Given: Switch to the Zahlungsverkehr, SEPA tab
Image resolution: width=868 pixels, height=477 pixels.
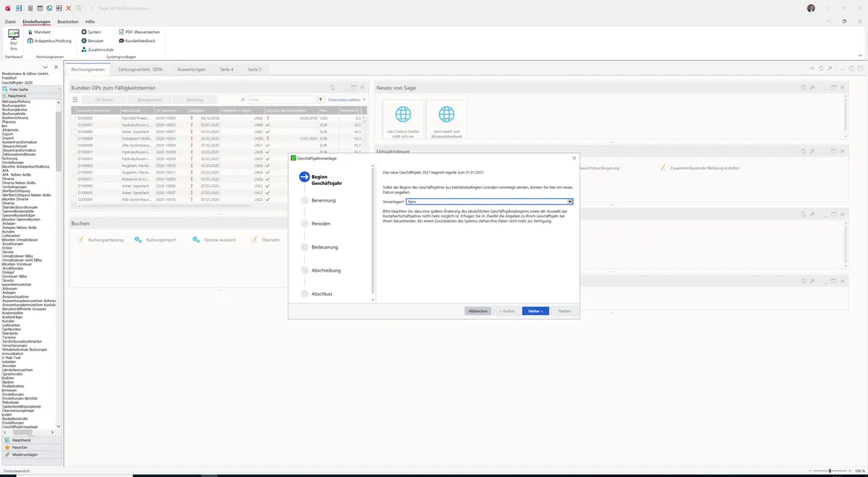Looking at the screenshot, I should 140,69.
